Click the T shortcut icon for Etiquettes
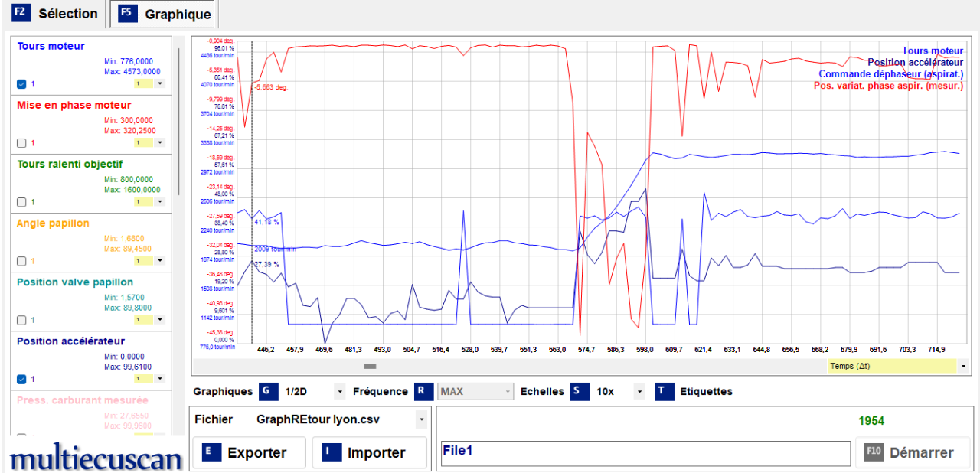Viewport: 980px width, 473px height. (664, 391)
